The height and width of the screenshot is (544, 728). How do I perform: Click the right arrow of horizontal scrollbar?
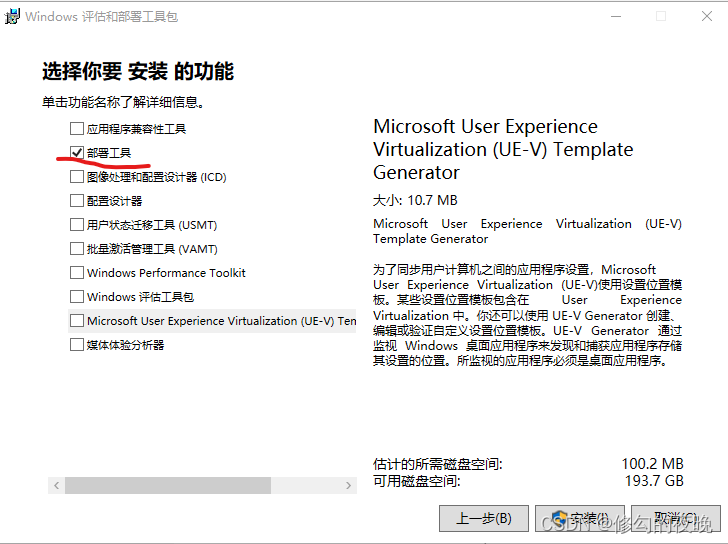[348, 486]
